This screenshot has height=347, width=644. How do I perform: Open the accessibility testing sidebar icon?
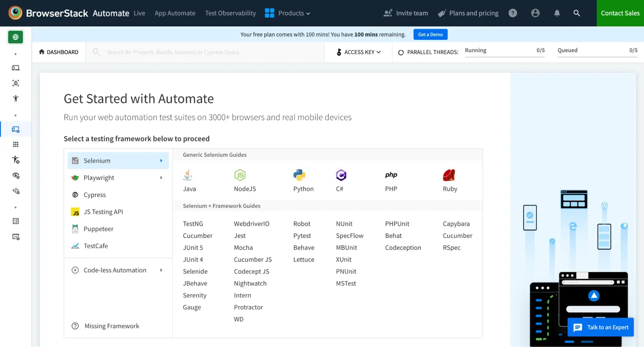coord(15,99)
